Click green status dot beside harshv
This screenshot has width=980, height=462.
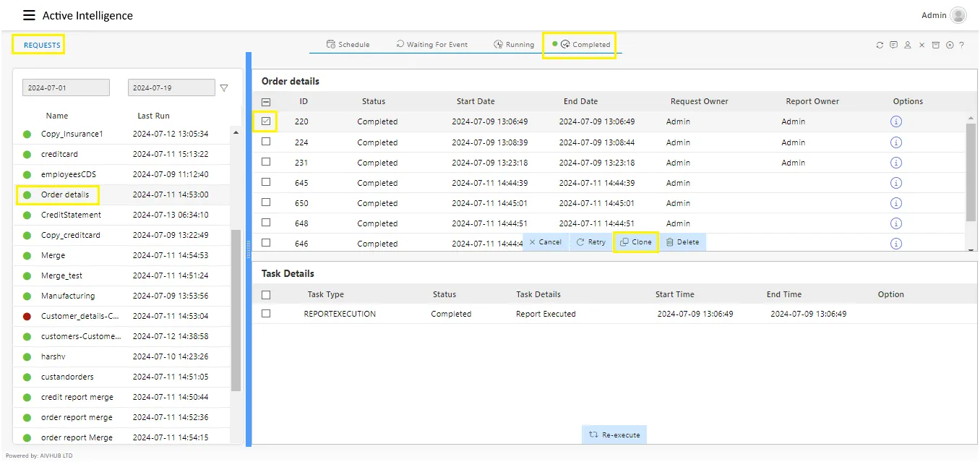[27, 356]
